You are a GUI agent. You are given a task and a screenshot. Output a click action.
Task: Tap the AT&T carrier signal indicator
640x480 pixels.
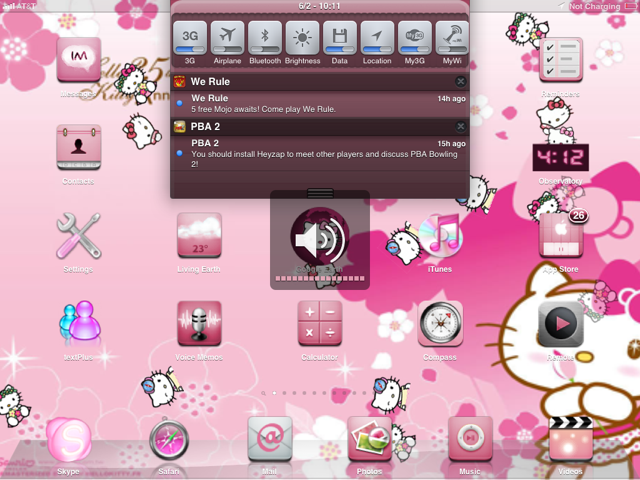tap(18, 6)
